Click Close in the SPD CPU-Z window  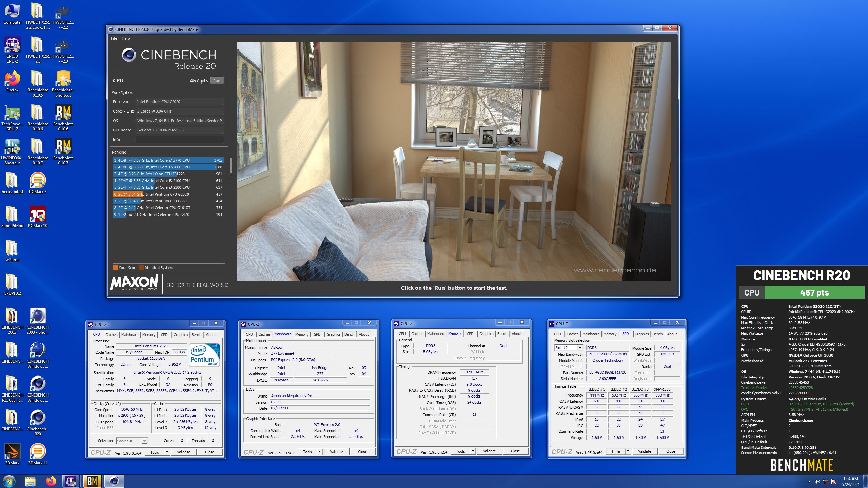[671, 451]
